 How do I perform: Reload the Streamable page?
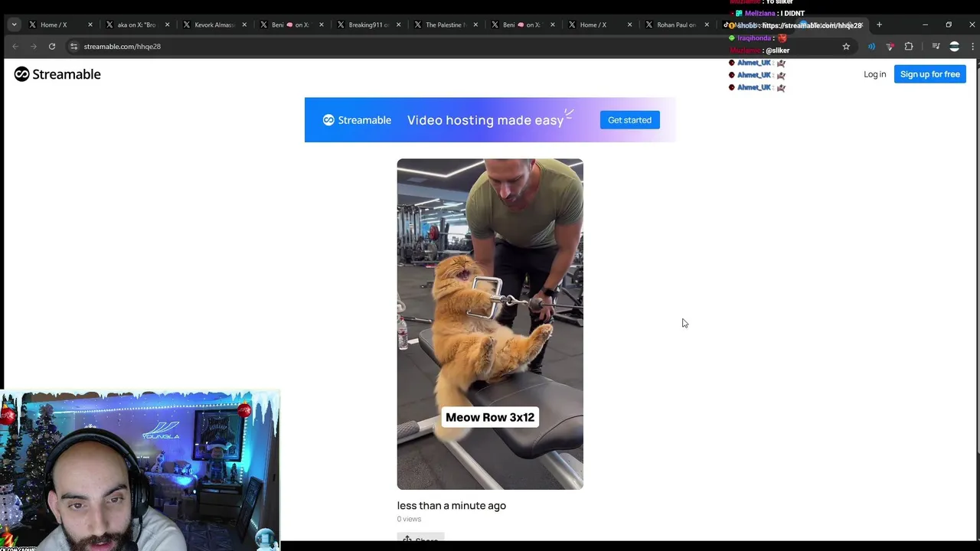[52, 47]
